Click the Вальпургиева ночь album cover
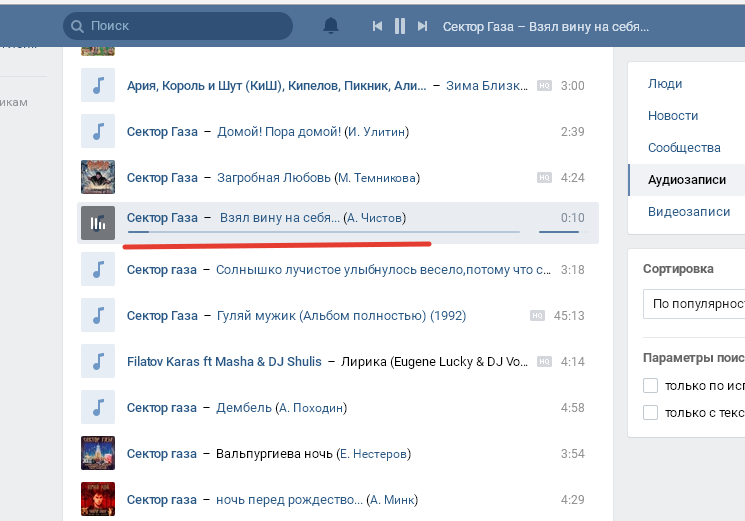745x521 pixels. click(97, 454)
